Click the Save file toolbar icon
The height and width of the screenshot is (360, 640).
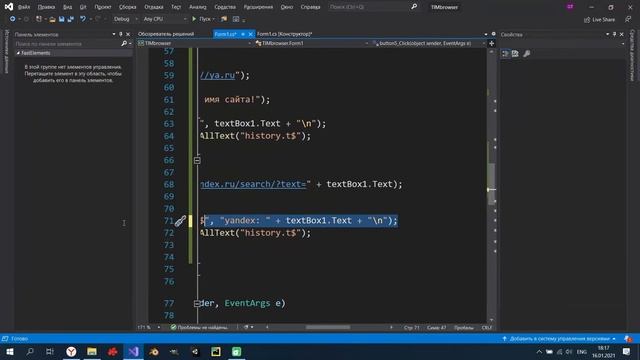tap(62, 19)
